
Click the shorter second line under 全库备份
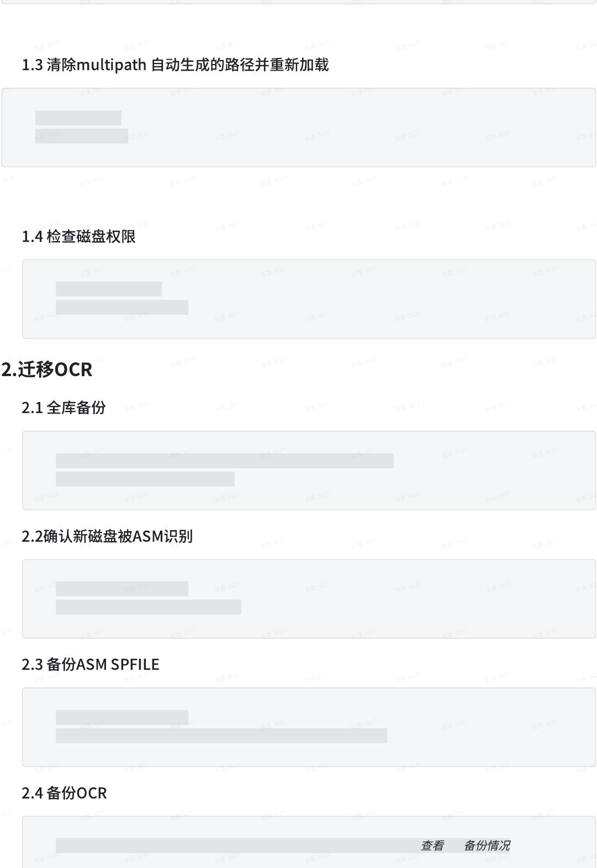click(145, 479)
